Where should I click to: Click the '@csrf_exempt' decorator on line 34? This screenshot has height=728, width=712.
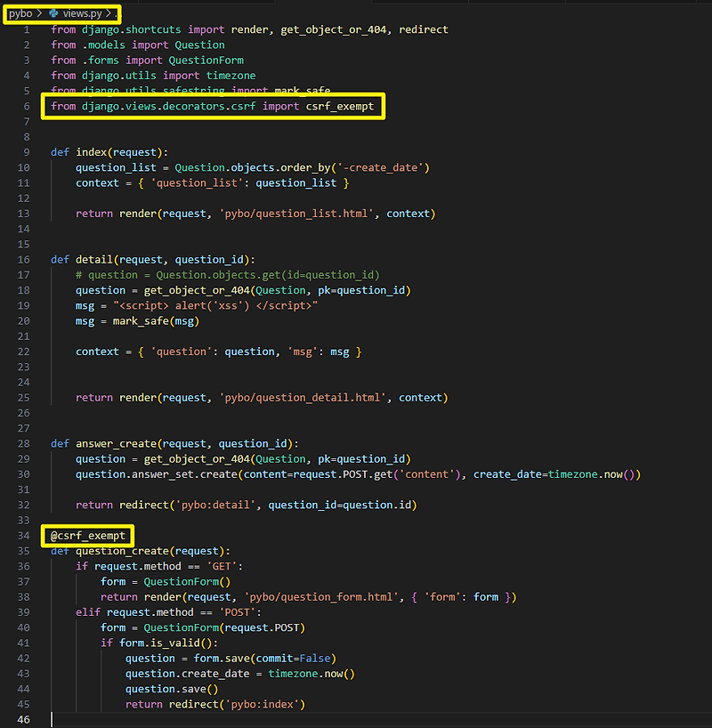pos(88,536)
